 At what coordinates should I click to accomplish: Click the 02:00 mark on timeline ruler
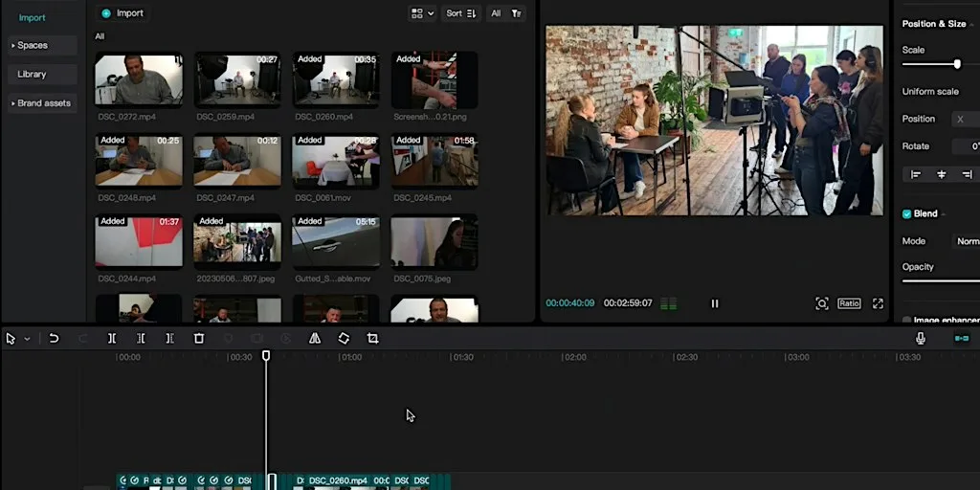click(574, 358)
